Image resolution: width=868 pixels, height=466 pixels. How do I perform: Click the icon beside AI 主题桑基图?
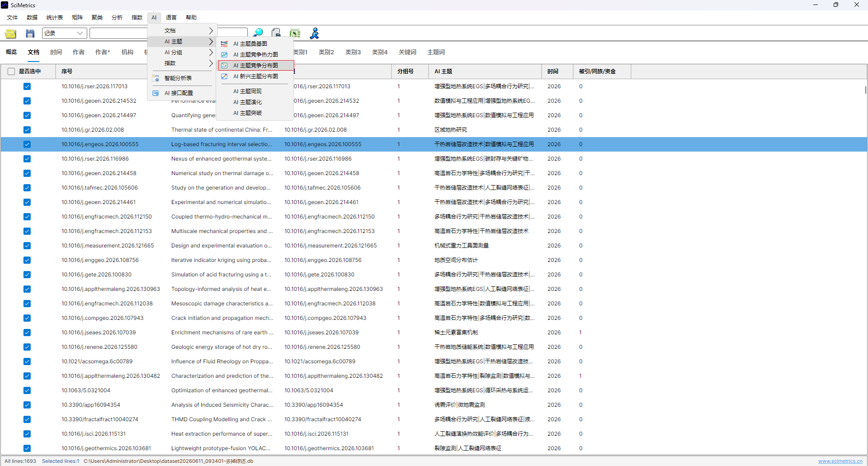coord(224,44)
